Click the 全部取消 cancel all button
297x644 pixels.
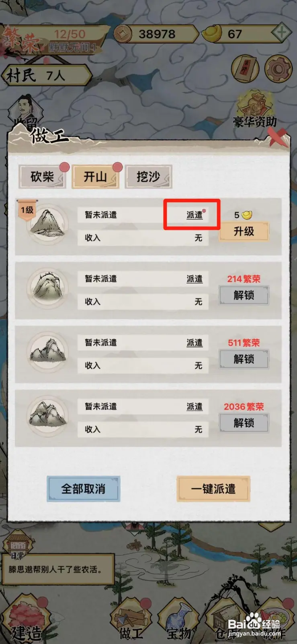(83, 489)
